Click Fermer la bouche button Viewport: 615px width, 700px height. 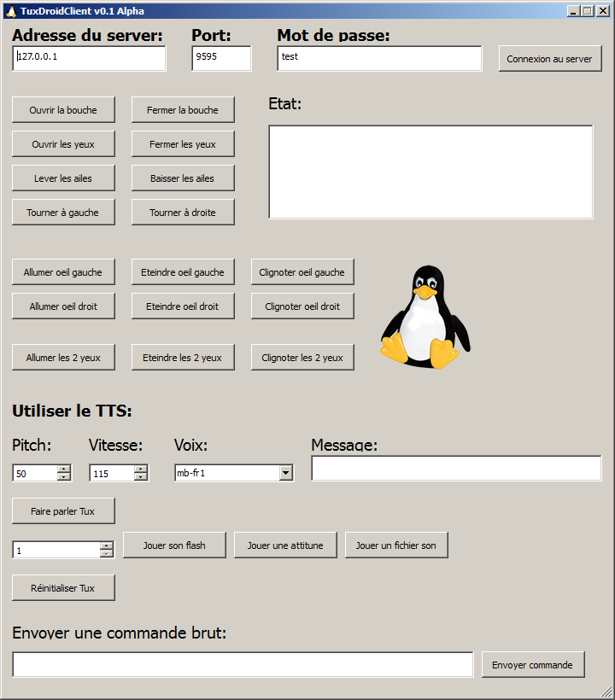183,110
